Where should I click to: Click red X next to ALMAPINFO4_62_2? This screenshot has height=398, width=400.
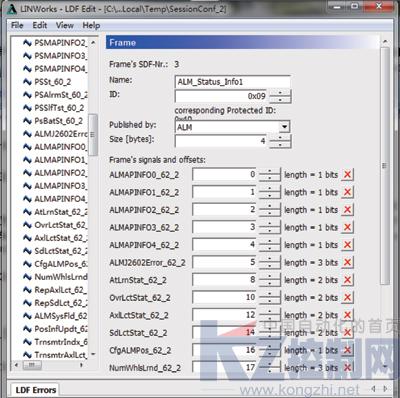(347, 245)
